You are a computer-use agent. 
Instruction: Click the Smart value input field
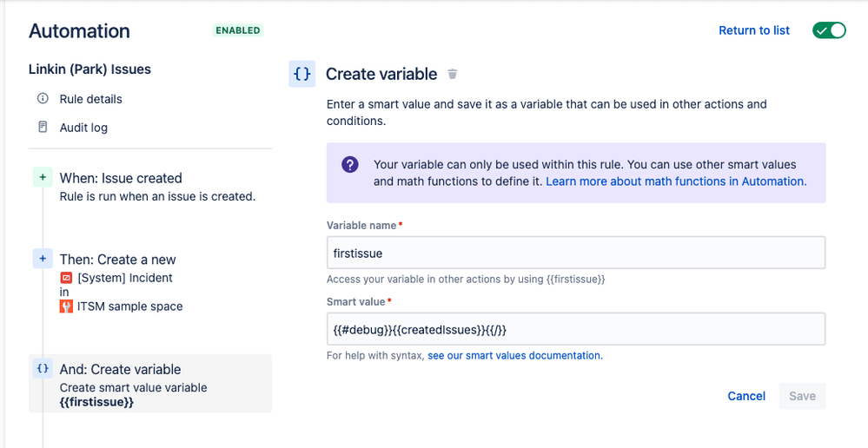click(576, 329)
